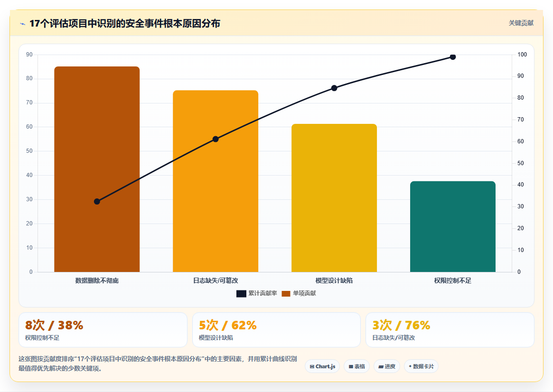Image resolution: width=553 pixels, height=392 pixels.
Task: Select the 数据删除不彻底 brown bar
Action: coord(97,169)
